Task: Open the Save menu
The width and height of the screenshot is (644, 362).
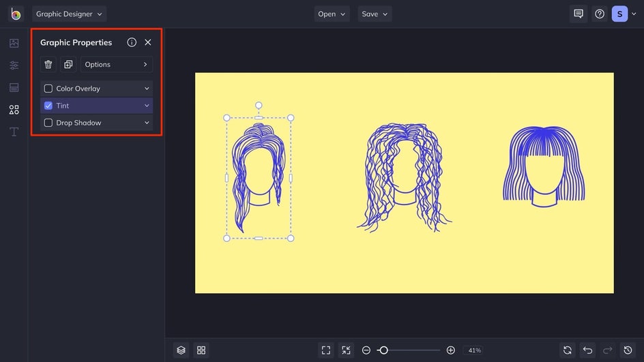Action: click(375, 14)
